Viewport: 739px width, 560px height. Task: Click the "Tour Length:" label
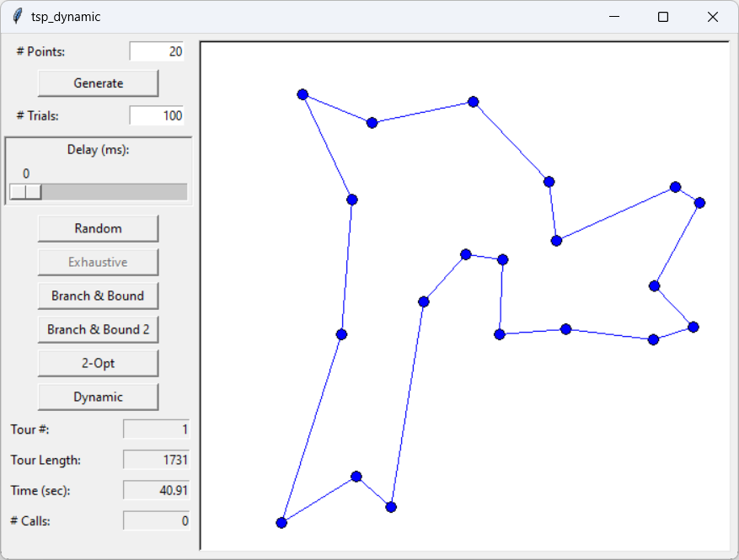46,460
